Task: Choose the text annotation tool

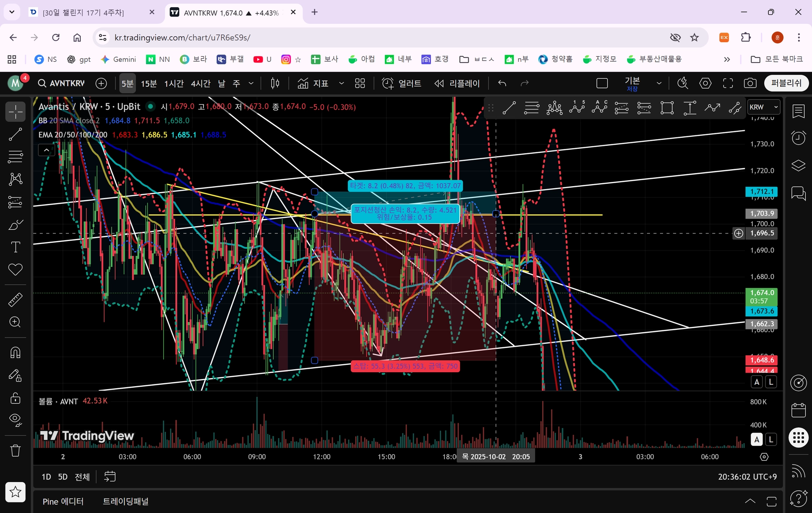Action: pos(15,247)
